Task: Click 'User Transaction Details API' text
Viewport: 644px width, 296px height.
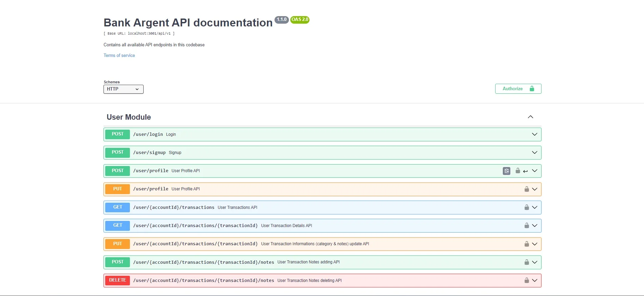Action: [x=287, y=226]
